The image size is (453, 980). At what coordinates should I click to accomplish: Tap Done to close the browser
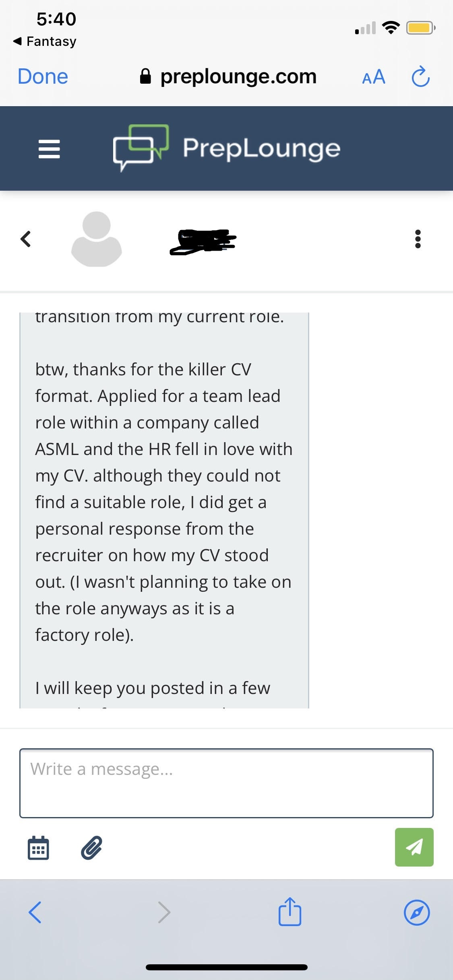[x=43, y=76]
